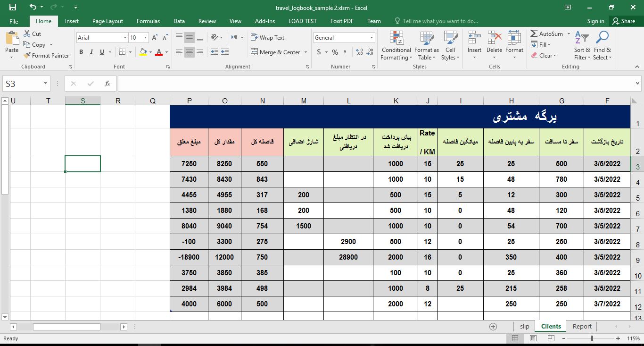Click the Increase Indent icon
The image size is (644, 346).
pos(225,52)
